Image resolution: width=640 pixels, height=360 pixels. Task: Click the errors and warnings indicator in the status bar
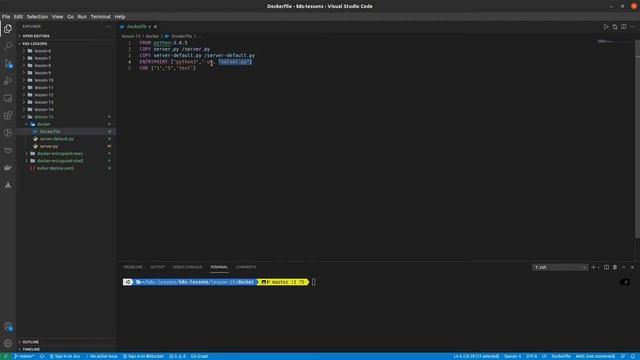pos(177,356)
